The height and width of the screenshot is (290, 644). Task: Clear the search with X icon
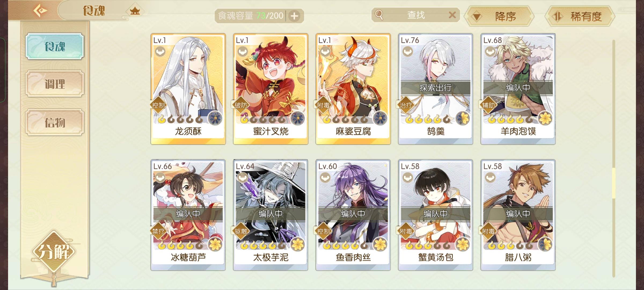point(452,15)
